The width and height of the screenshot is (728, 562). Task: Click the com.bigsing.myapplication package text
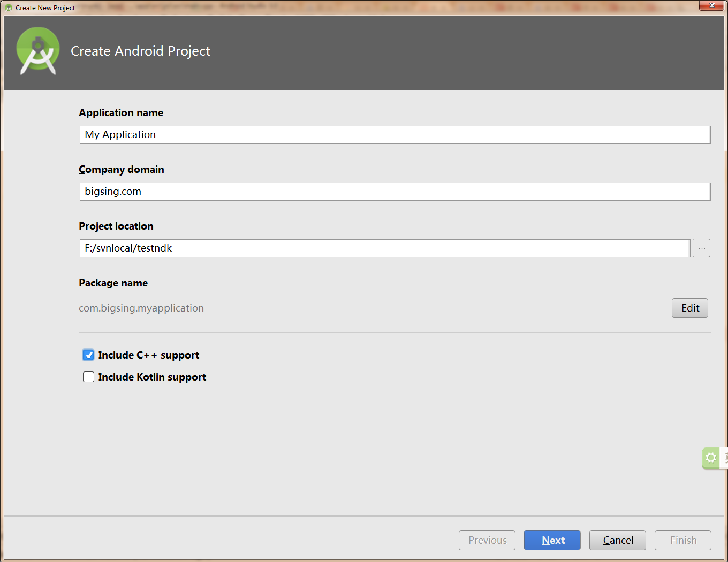coord(141,308)
